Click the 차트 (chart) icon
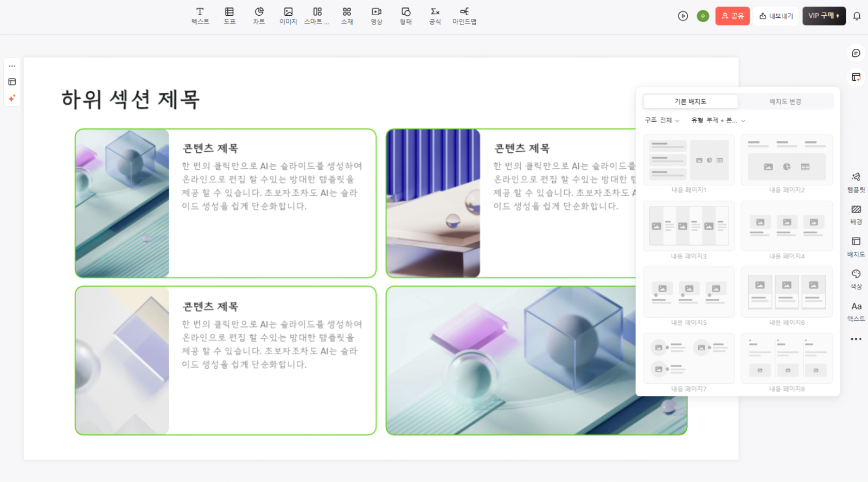This screenshot has width=868, height=482. (x=259, y=16)
